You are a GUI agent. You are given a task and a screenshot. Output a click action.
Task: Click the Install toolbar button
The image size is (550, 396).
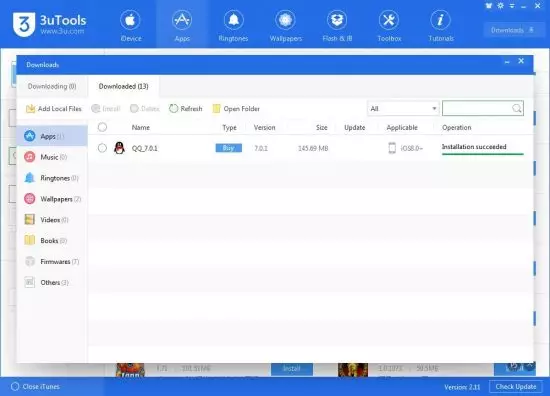click(x=106, y=109)
